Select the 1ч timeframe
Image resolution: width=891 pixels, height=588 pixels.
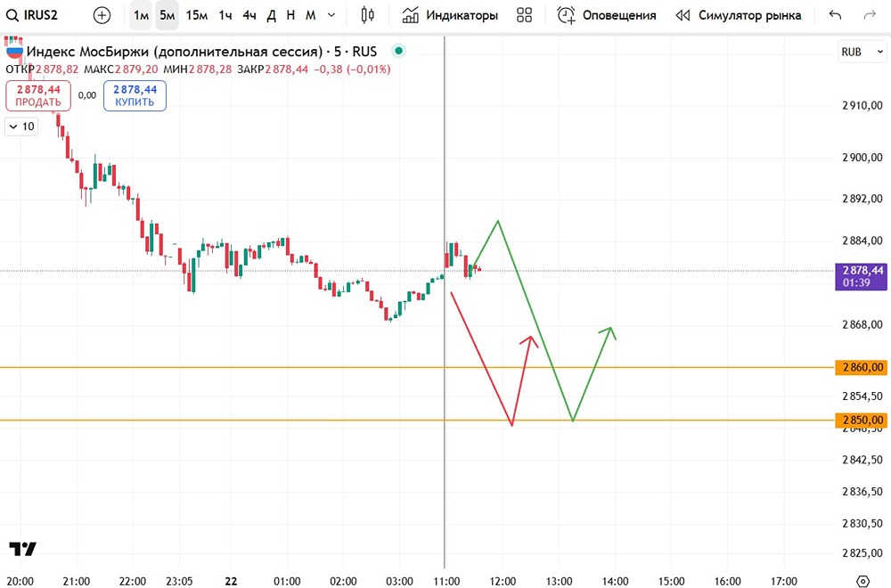click(225, 15)
